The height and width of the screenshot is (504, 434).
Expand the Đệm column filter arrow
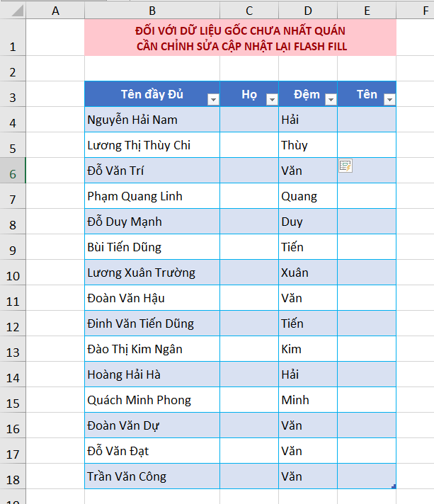tap(331, 100)
